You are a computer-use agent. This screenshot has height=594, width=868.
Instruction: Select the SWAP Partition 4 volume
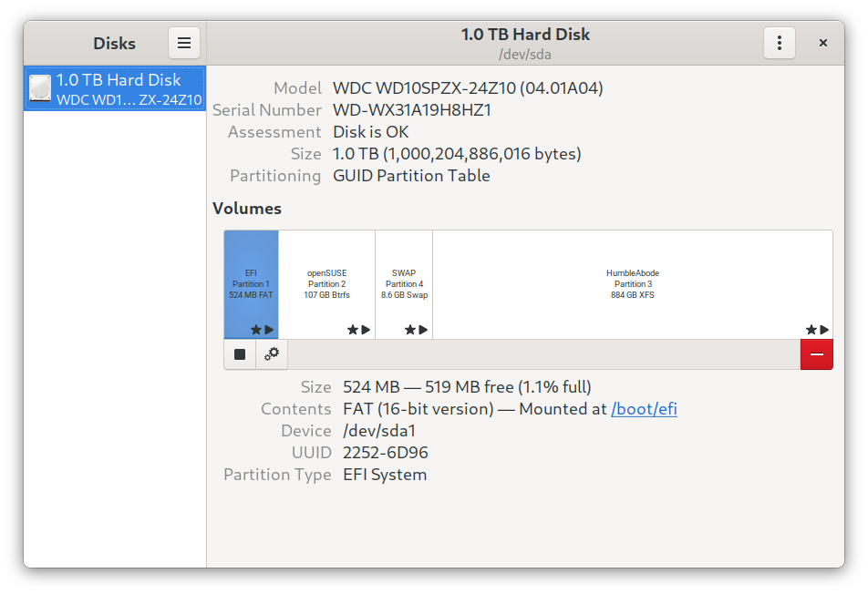click(404, 283)
